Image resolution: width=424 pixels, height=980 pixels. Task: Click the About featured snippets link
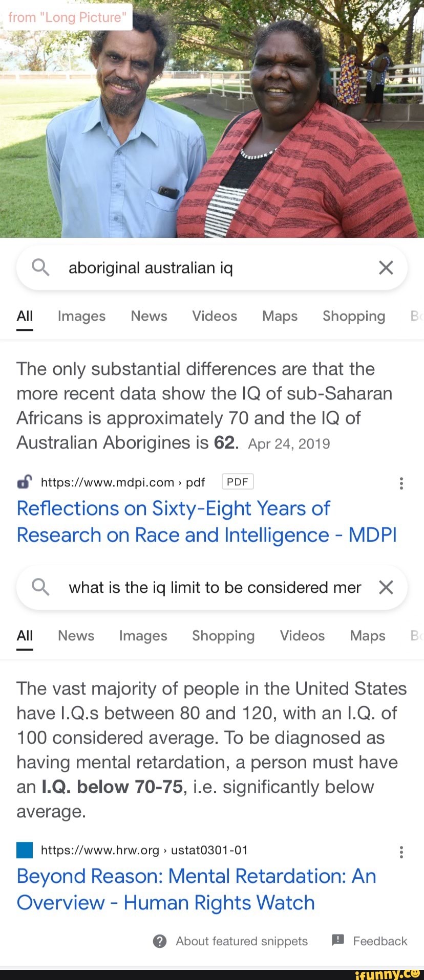[x=242, y=941]
